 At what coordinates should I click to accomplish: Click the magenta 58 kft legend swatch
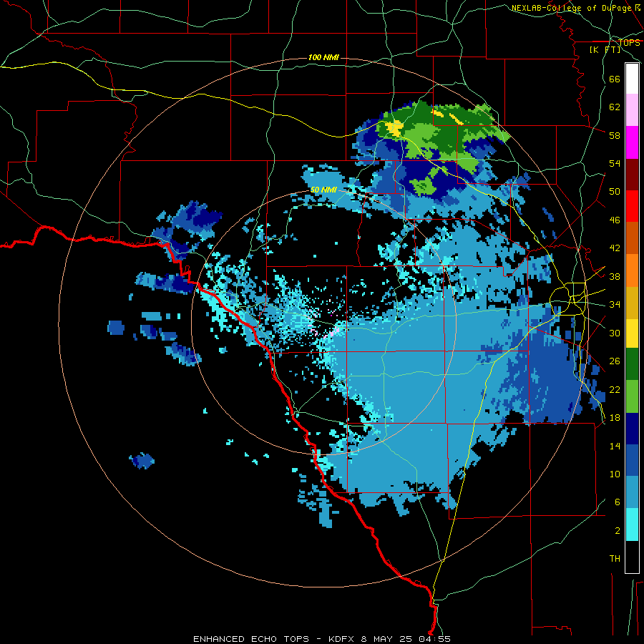click(632, 142)
